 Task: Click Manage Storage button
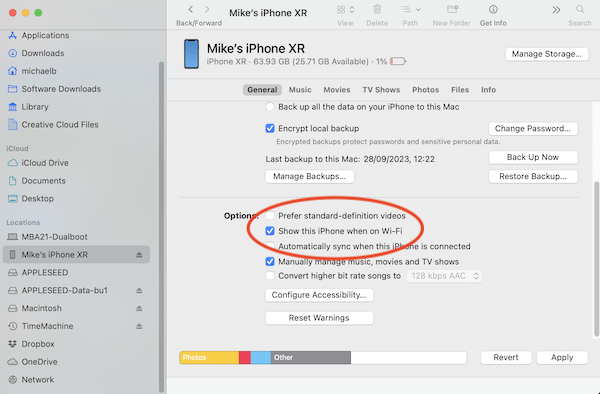click(x=547, y=54)
